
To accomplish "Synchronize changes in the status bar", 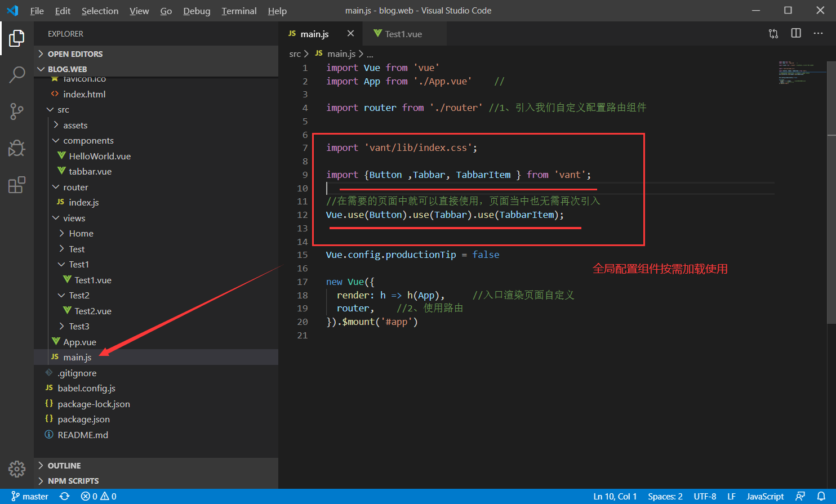I will click(x=65, y=496).
